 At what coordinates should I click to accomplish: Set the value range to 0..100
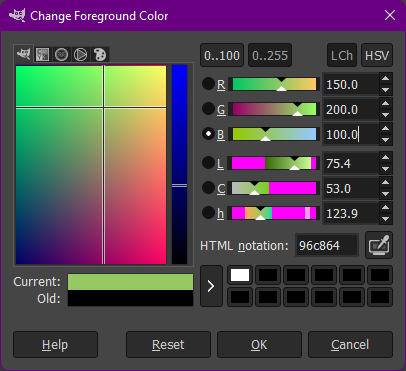[x=222, y=55]
